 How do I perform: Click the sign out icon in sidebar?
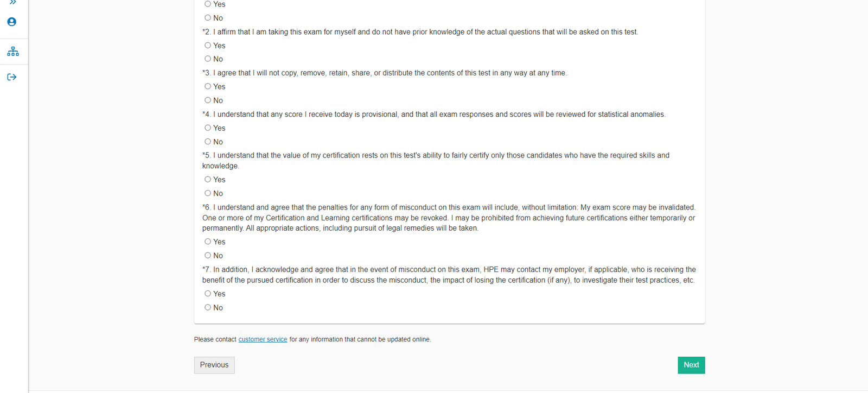[x=12, y=77]
